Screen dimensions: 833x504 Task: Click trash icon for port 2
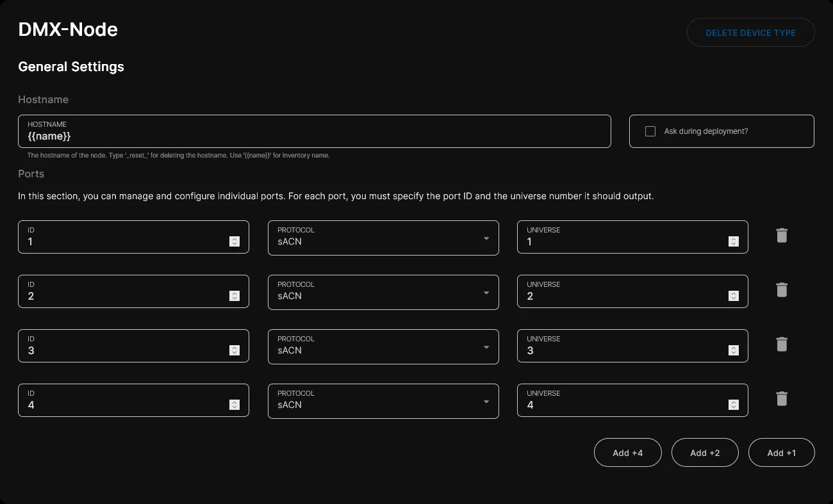[x=781, y=290]
